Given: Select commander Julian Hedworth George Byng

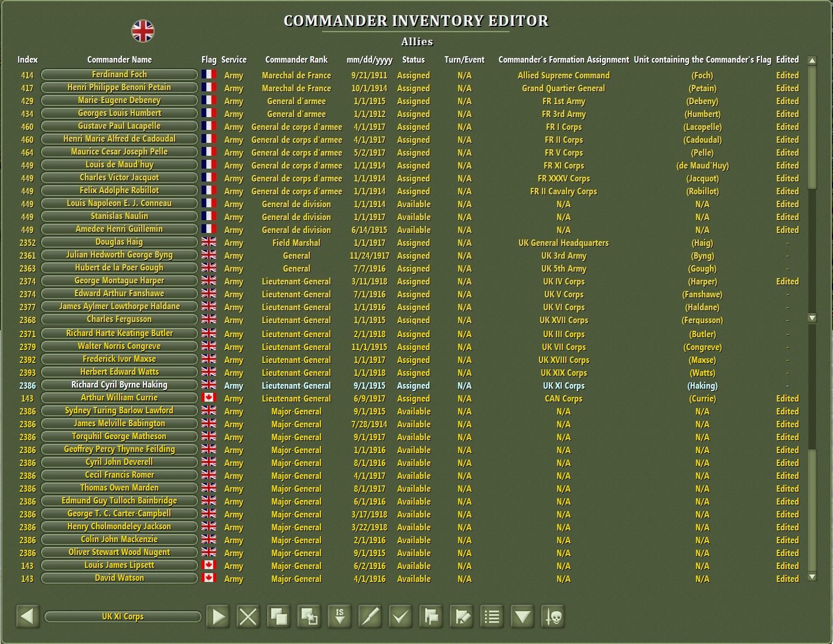Looking at the screenshot, I should (x=120, y=255).
